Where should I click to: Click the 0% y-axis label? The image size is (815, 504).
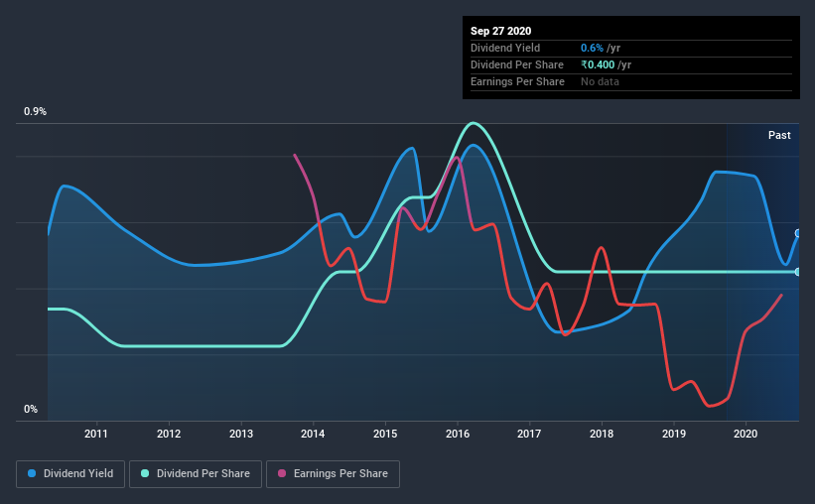[x=31, y=410]
